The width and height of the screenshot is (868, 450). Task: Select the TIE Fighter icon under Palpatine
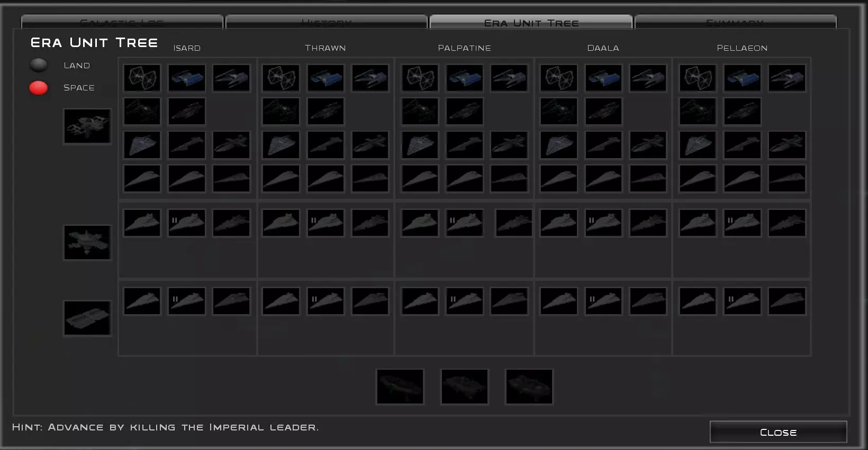(x=420, y=78)
